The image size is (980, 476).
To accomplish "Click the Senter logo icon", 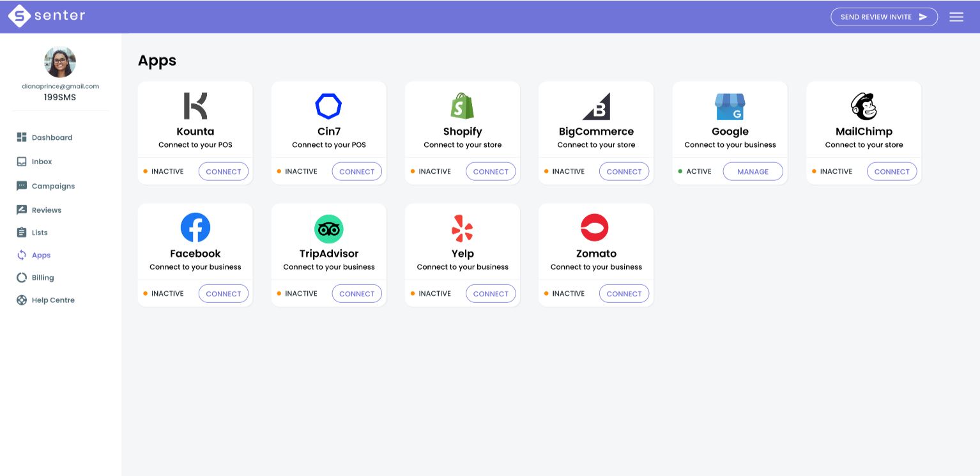I will pos(19,16).
